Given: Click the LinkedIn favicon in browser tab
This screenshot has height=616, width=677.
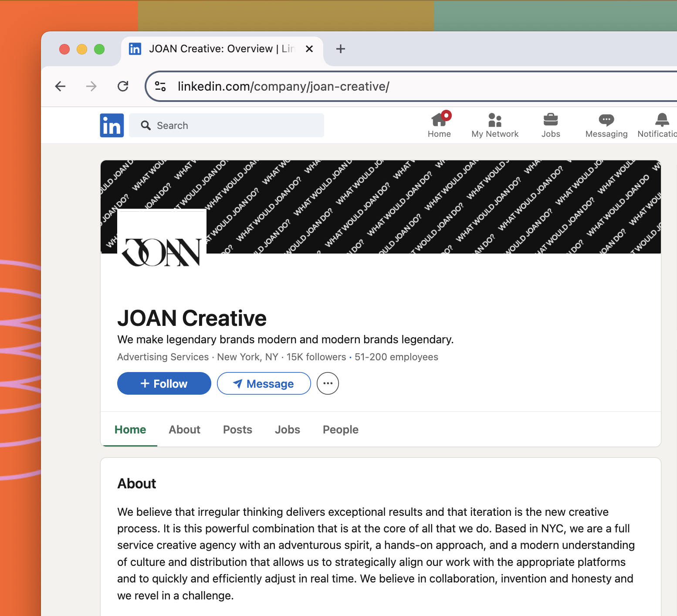Looking at the screenshot, I should [135, 49].
